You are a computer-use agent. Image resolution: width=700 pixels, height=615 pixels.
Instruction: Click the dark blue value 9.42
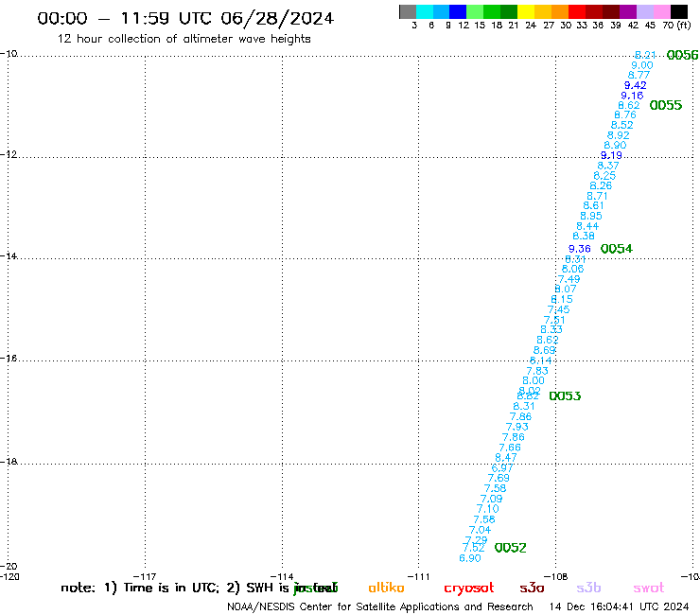[x=636, y=85]
